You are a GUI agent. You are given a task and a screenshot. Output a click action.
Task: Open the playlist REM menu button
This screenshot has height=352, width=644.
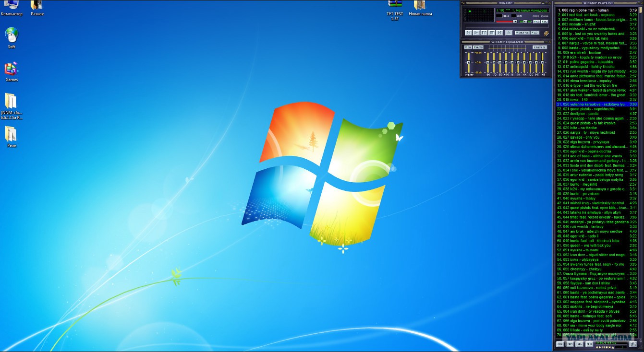(570, 344)
